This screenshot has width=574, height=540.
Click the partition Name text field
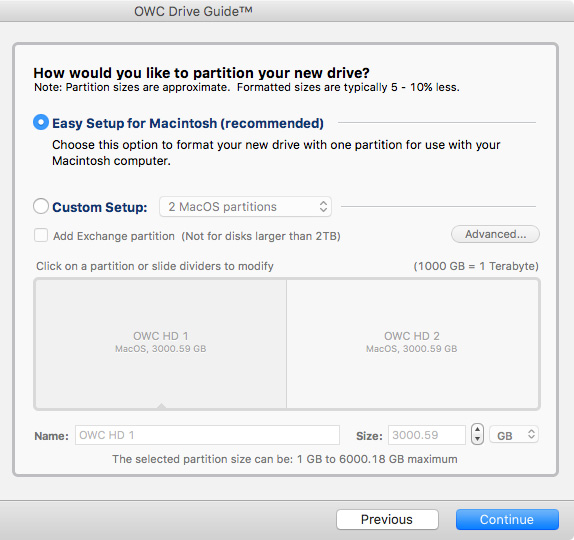(207, 435)
